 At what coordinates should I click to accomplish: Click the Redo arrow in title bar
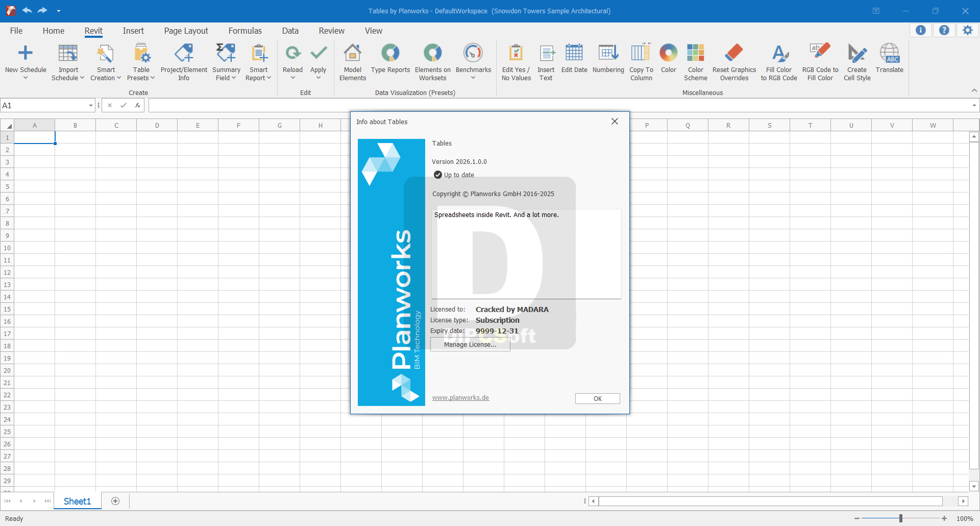(42, 10)
